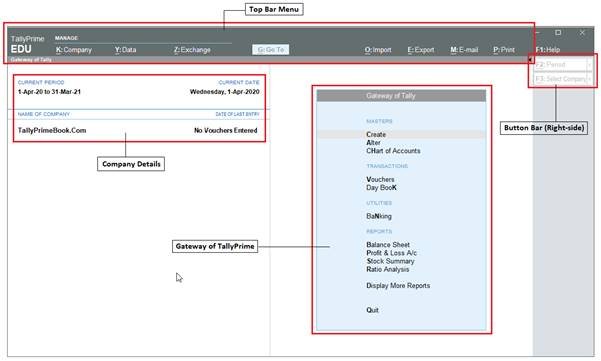
Task: Open the K: Company menu
Action: pos(74,50)
